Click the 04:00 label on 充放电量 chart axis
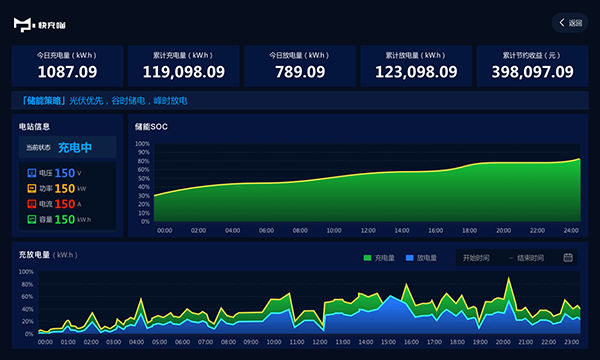Viewport: 600px width, 360px height. pyautogui.click(x=136, y=342)
